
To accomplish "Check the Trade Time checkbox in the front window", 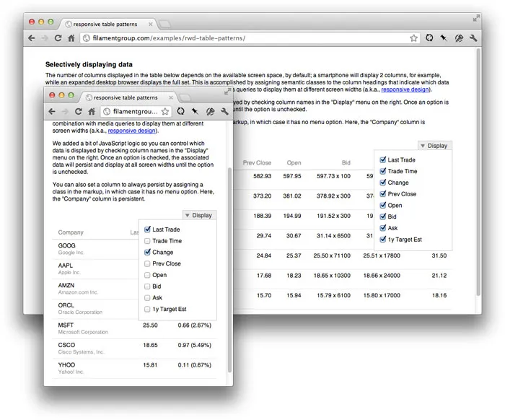I will tap(148, 241).
